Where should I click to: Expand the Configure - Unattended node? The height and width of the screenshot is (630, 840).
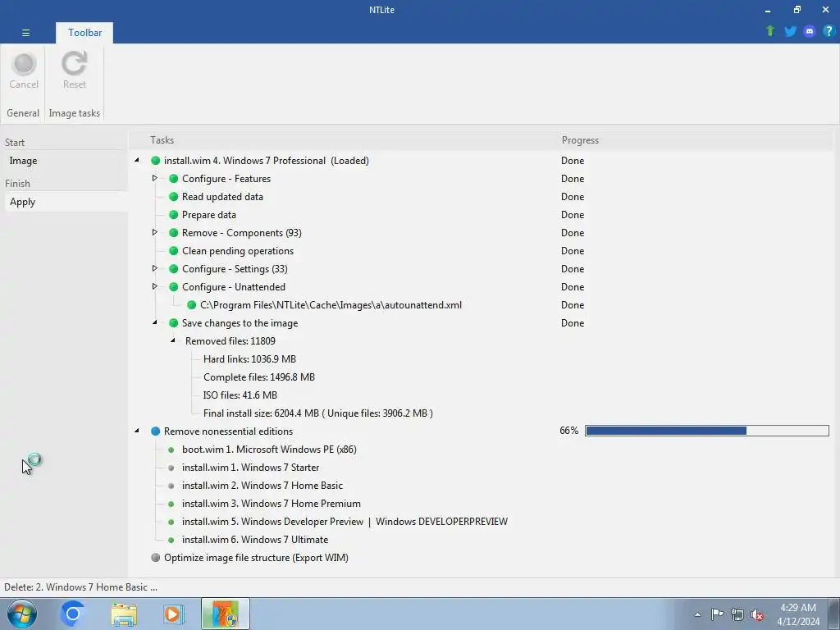(155, 286)
